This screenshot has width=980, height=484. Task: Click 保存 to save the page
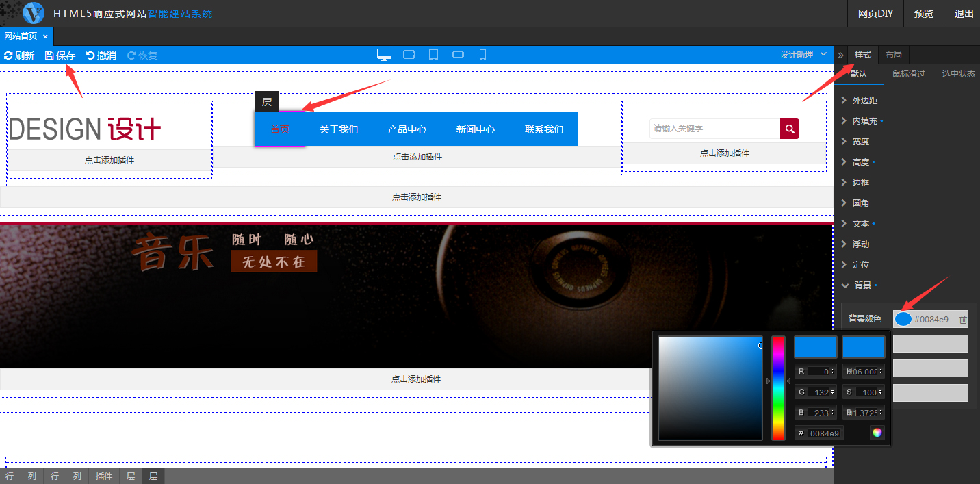[x=60, y=55]
